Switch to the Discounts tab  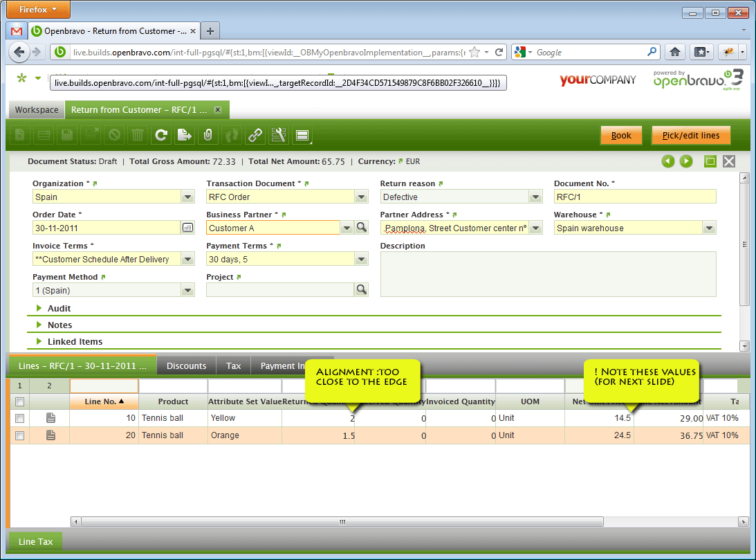(186, 366)
